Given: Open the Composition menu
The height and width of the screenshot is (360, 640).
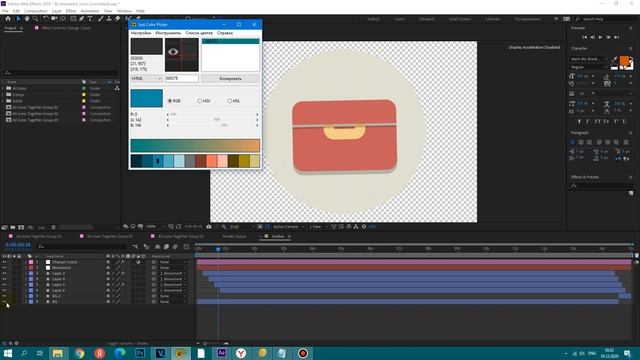Looking at the screenshot, I should 36,11.
